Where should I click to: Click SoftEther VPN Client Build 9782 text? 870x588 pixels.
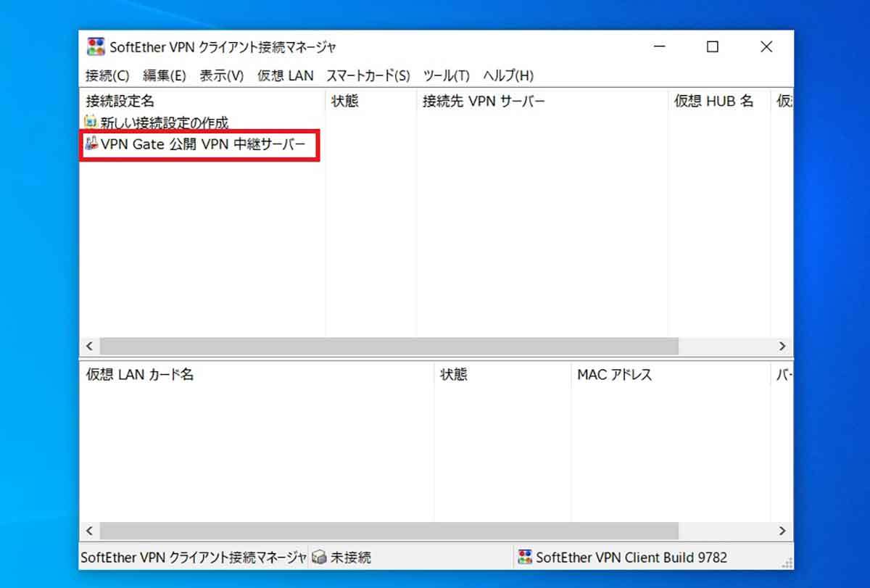[631, 558]
